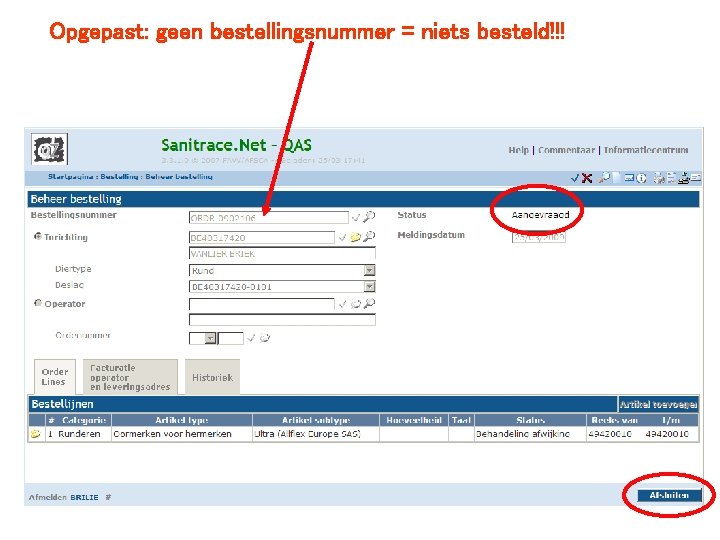This screenshot has width=720, height=540.
Task: Click the blue checkmark confirm toolbar icon
Action: click(574, 178)
